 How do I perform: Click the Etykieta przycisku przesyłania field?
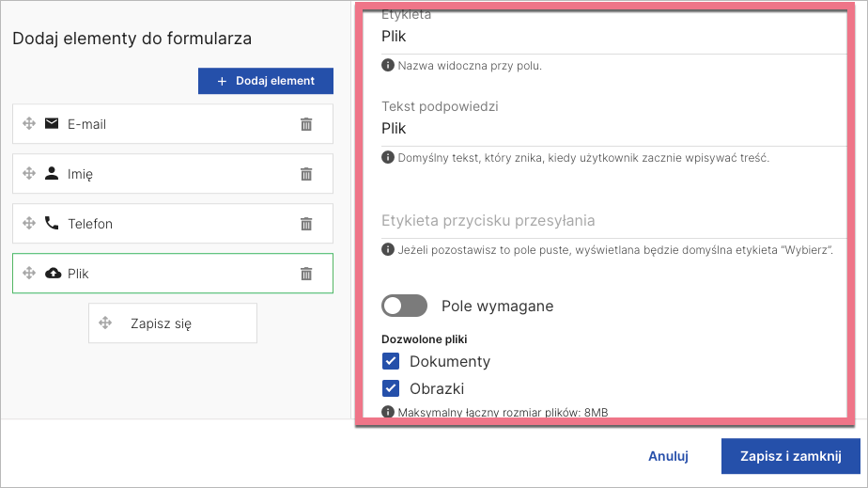(611, 221)
